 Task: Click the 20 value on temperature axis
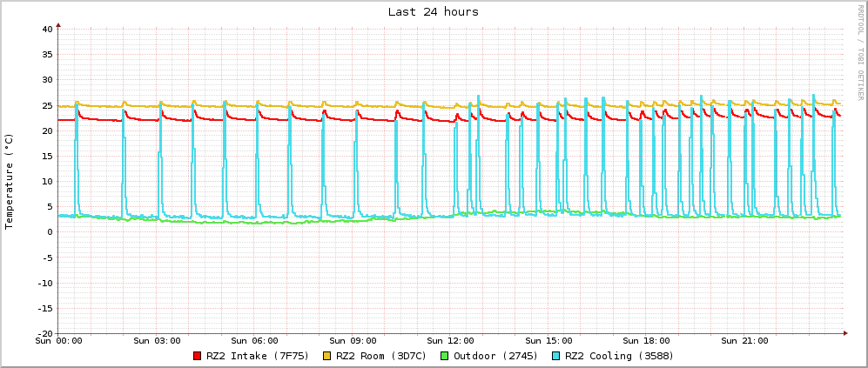[46, 130]
